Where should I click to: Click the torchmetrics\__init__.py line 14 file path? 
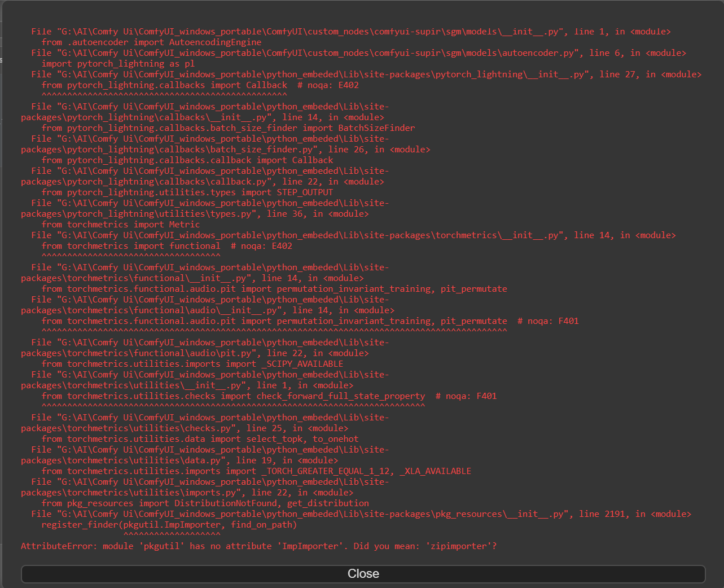click(x=353, y=235)
